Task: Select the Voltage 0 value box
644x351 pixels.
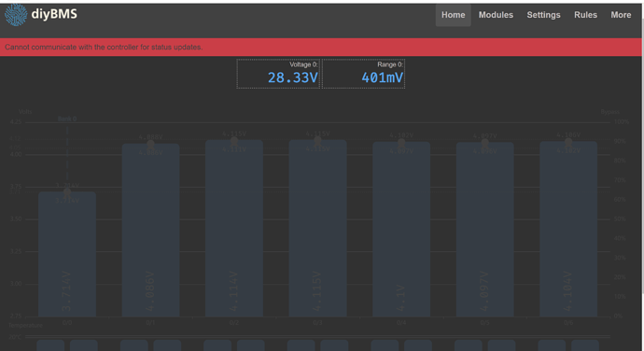Action: pos(278,74)
